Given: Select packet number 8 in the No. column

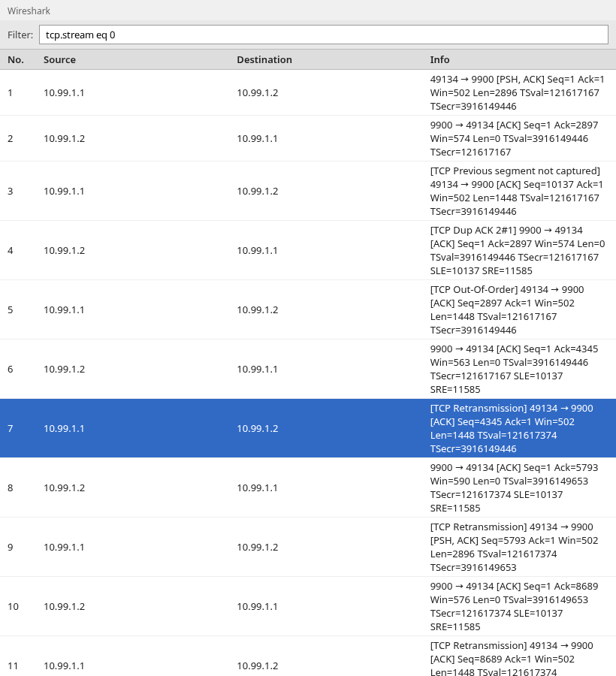Looking at the screenshot, I should 11,488.
